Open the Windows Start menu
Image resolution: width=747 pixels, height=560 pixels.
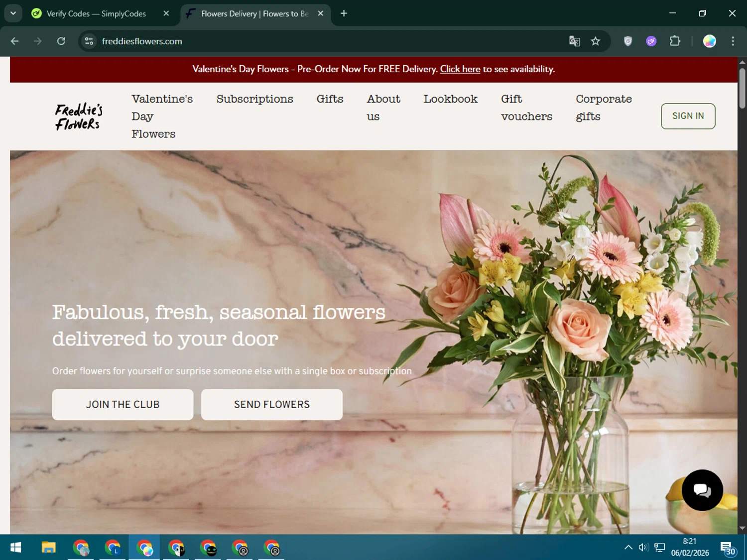click(x=16, y=548)
